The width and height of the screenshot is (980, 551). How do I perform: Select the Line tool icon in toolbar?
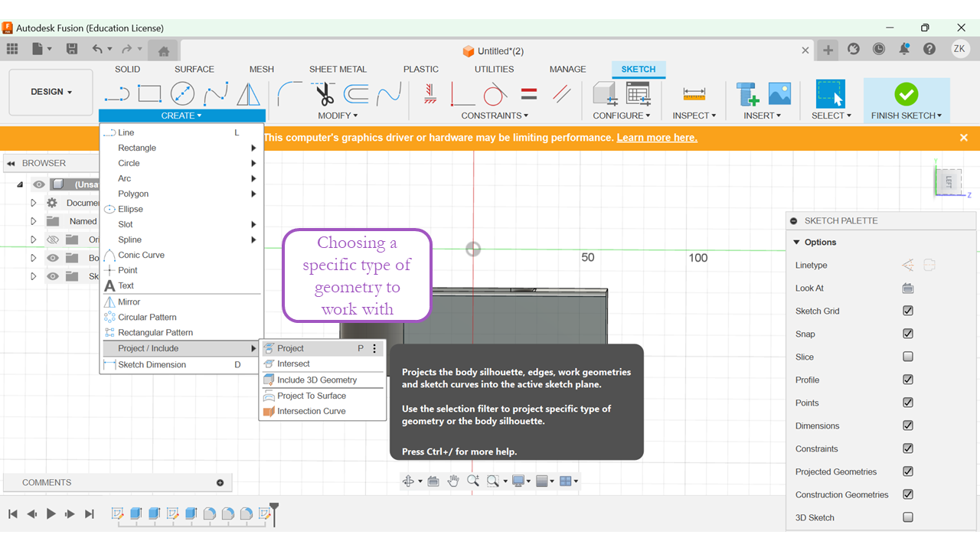click(117, 94)
